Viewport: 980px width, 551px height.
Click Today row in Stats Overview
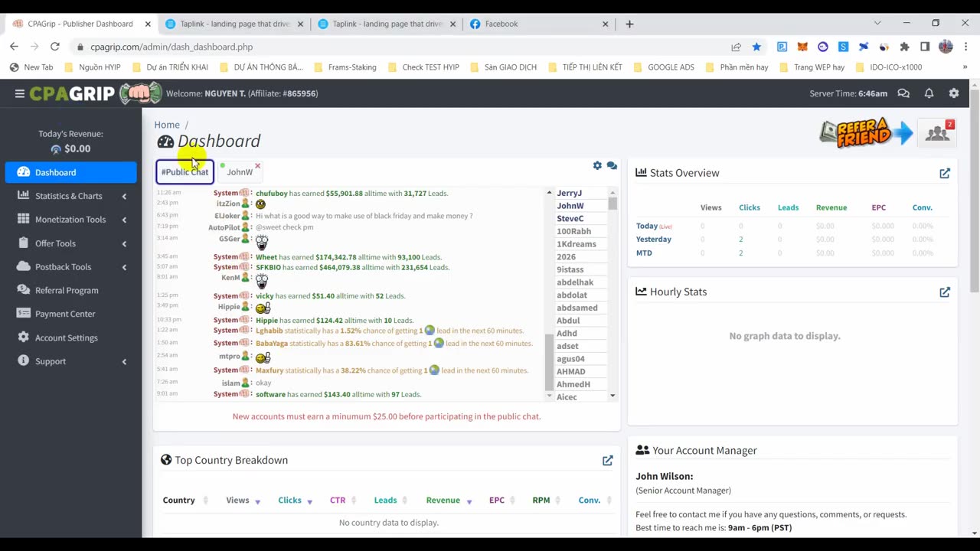(x=792, y=227)
